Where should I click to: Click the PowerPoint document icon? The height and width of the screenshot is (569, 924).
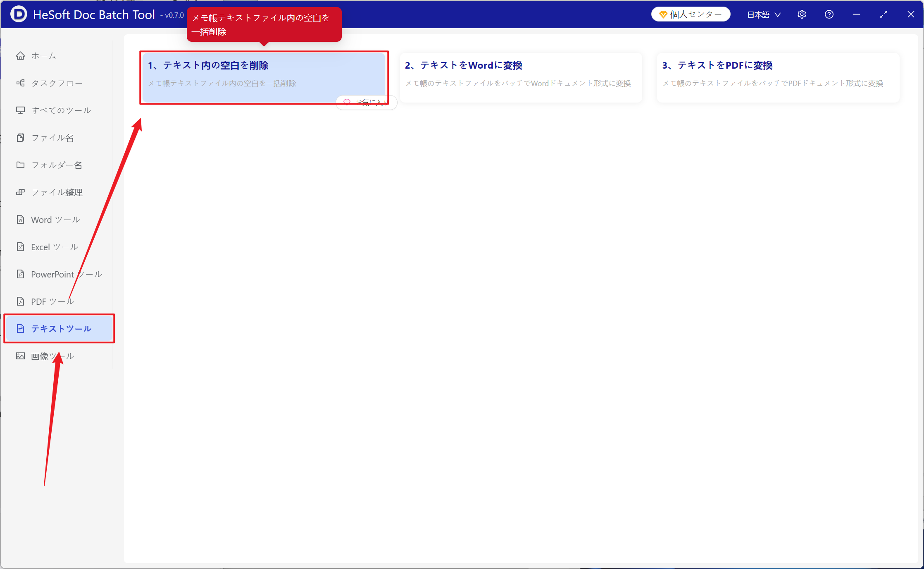[x=20, y=274]
